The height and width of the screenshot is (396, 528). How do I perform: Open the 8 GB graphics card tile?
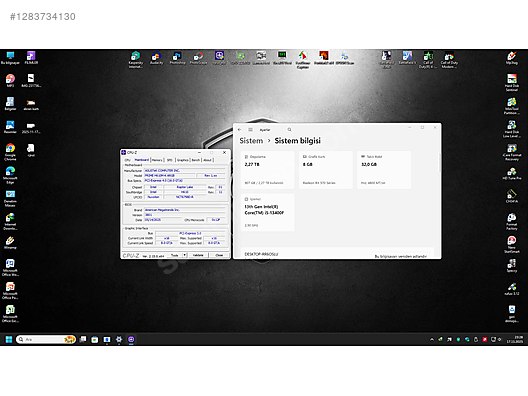326,170
